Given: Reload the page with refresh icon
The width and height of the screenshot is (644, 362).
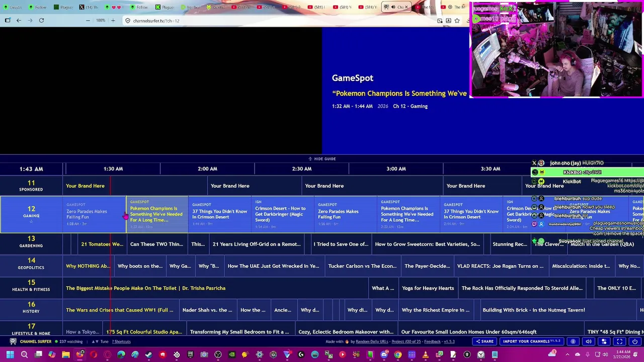Looking at the screenshot, I should tap(41, 21).
